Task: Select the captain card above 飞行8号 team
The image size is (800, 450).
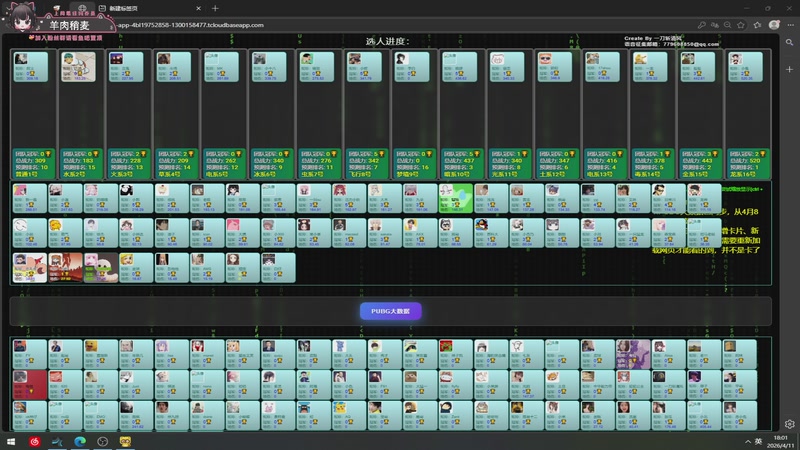Action: click(x=364, y=66)
